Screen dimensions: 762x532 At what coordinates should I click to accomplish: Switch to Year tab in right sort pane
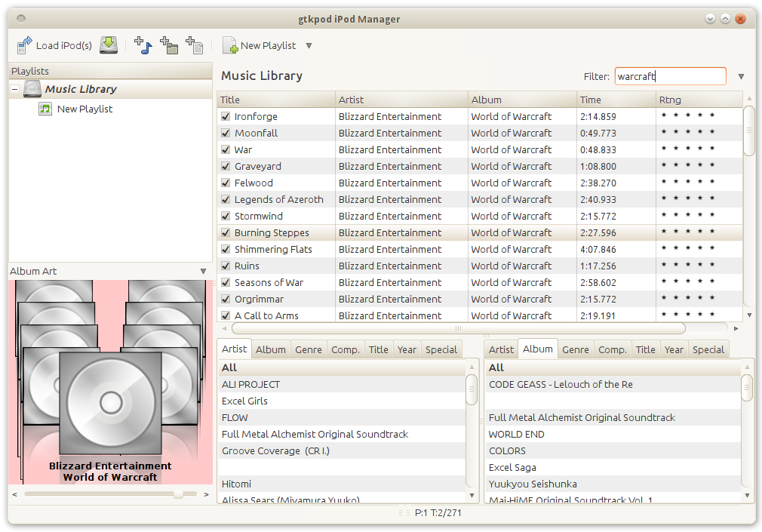tap(674, 349)
